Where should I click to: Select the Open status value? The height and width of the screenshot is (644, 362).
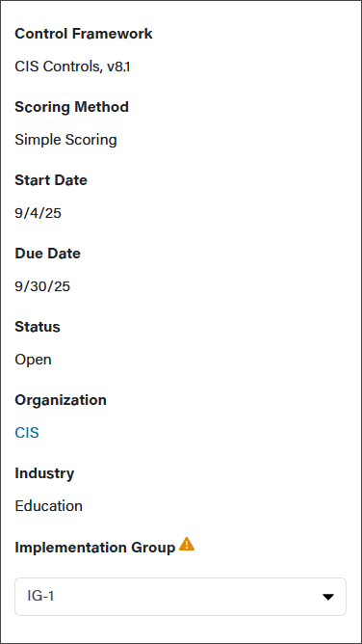pyautogui.click(x=33, y=360)
